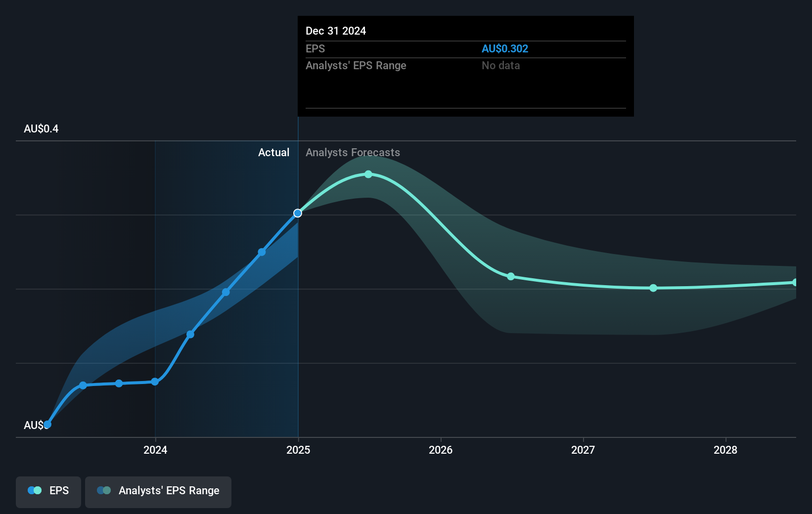Click the 2024 x-axis label
The width and height of the screenshot is (812, 514).
155,450
